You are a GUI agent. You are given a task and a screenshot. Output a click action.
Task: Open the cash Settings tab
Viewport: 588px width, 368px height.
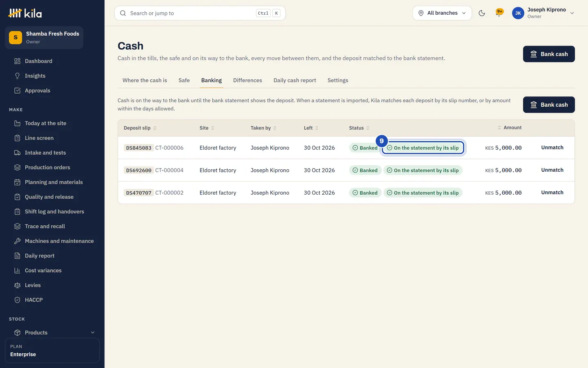[x=338, y=80]
